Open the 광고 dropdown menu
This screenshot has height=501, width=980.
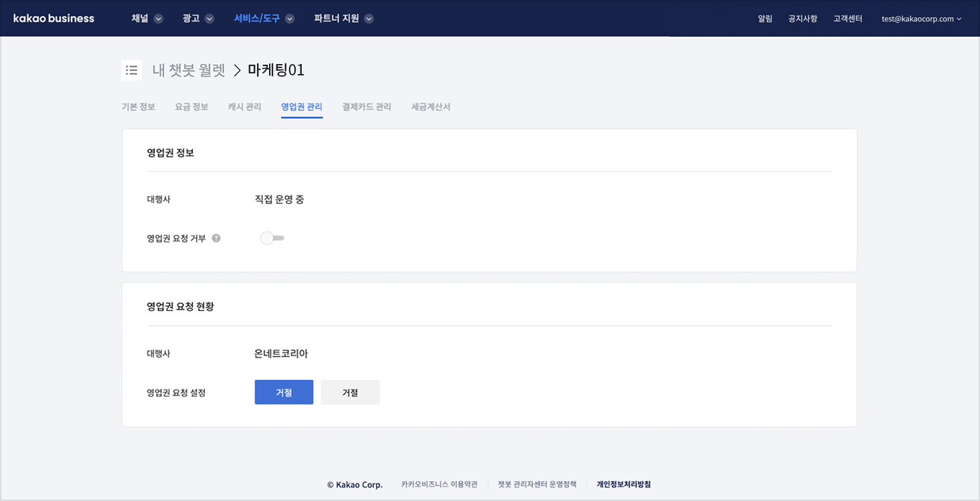tap(198, 19)
